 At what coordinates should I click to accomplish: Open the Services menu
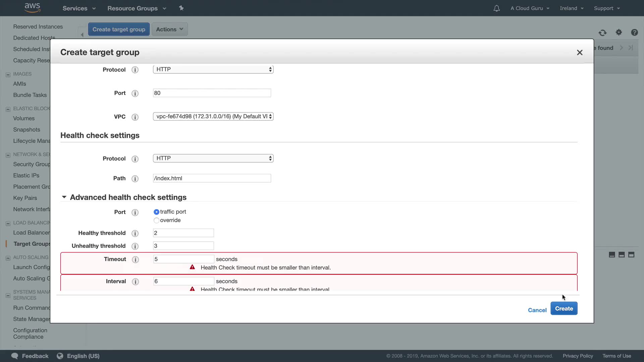79,8
